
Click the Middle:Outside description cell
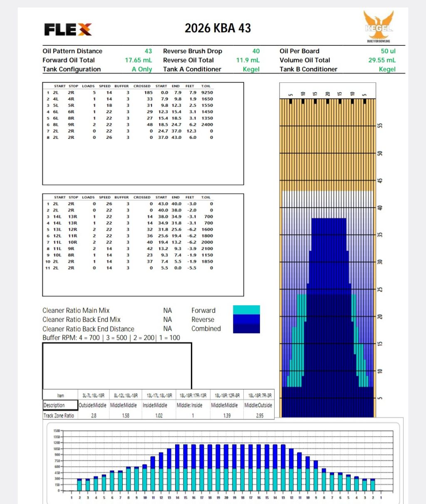point(258,405)
